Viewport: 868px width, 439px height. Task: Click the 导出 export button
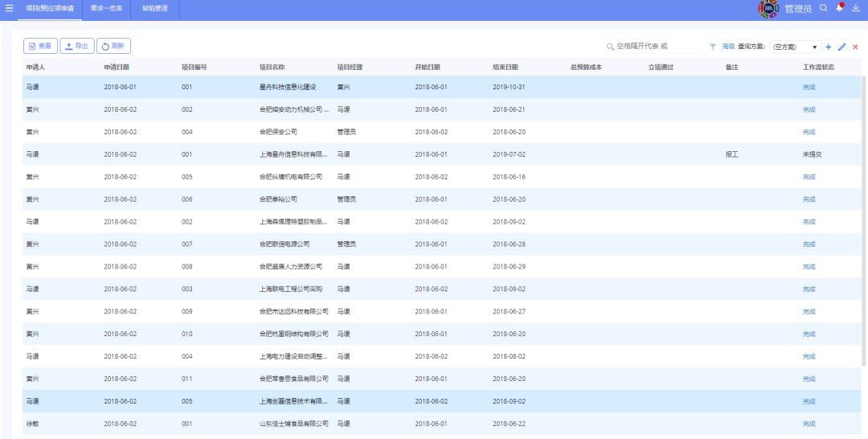pos(77,46)
